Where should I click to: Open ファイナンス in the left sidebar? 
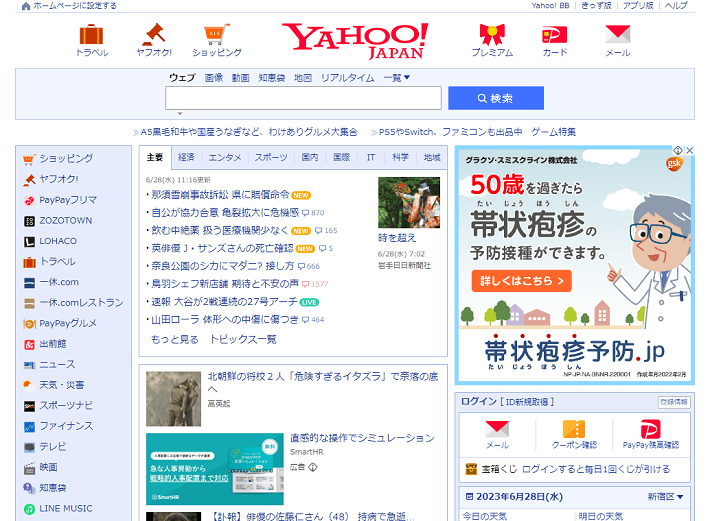66,426
